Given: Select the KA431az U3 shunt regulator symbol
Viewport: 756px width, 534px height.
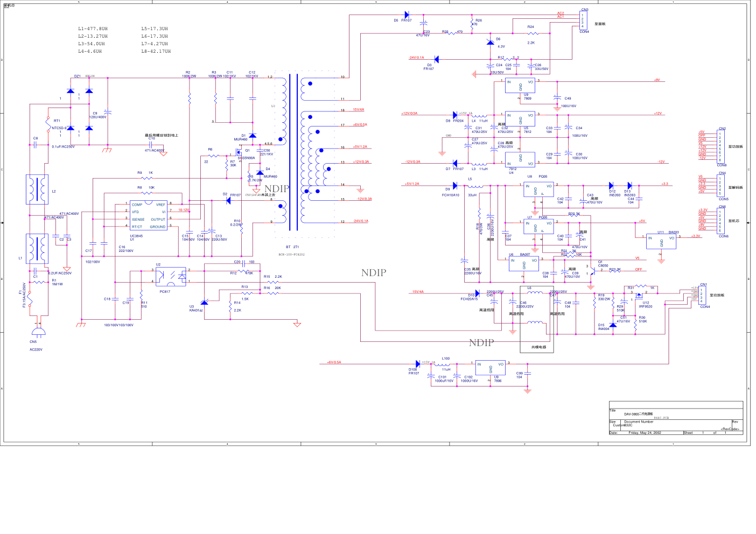Looking at the screenshot, I should click(205, 302).
